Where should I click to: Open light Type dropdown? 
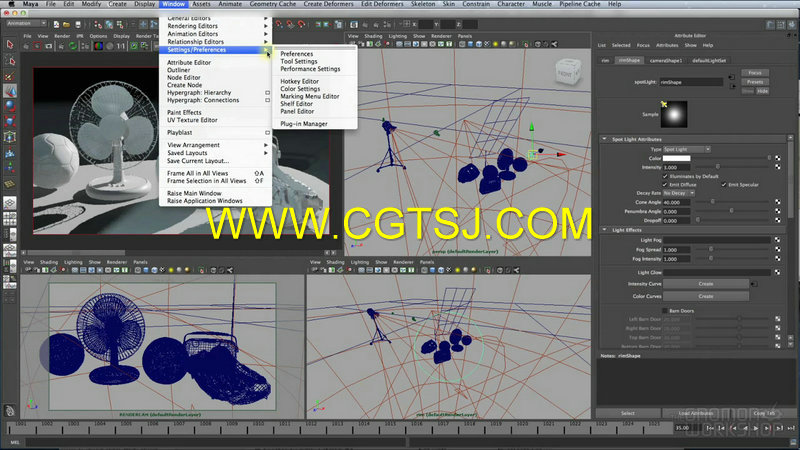point(687,149)
